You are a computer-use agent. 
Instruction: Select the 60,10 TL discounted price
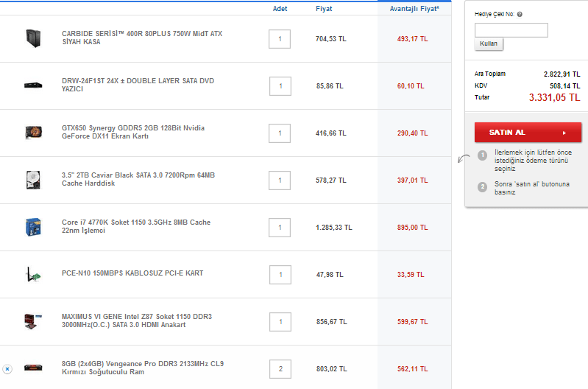[411, 86]
